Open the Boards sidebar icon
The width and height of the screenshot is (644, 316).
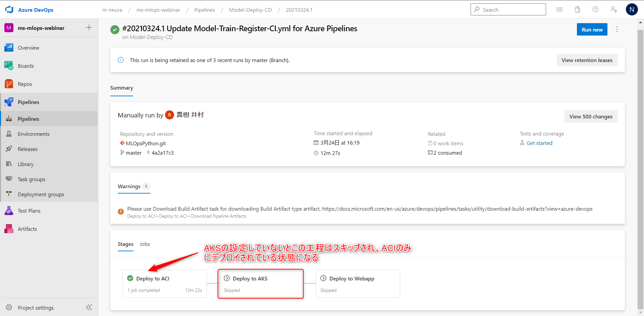(9, 66)
